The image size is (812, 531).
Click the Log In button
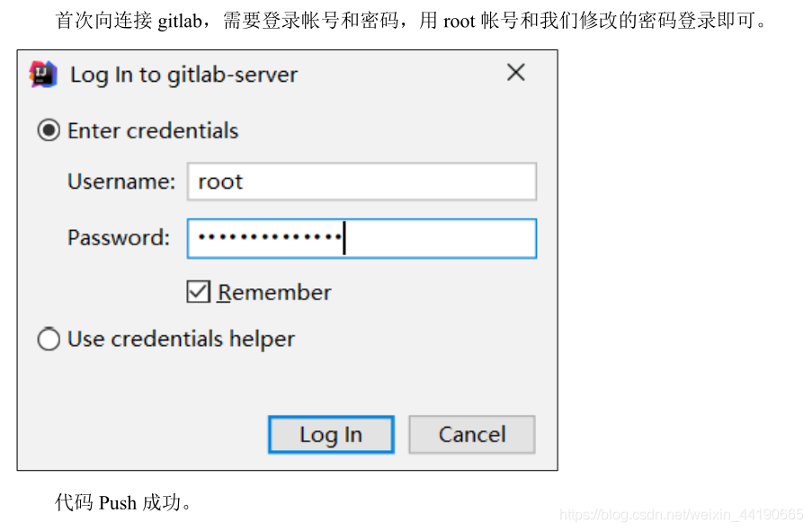pyautogui.click(x=331, y=435)
